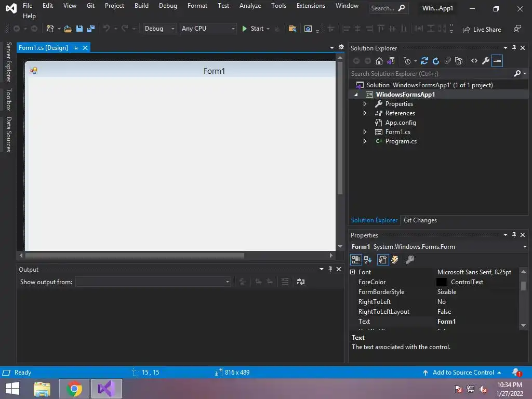Click the Form1 title bar in designer
Screen dimensions: 532x399
pyautogui.click(x=181, y=71)
